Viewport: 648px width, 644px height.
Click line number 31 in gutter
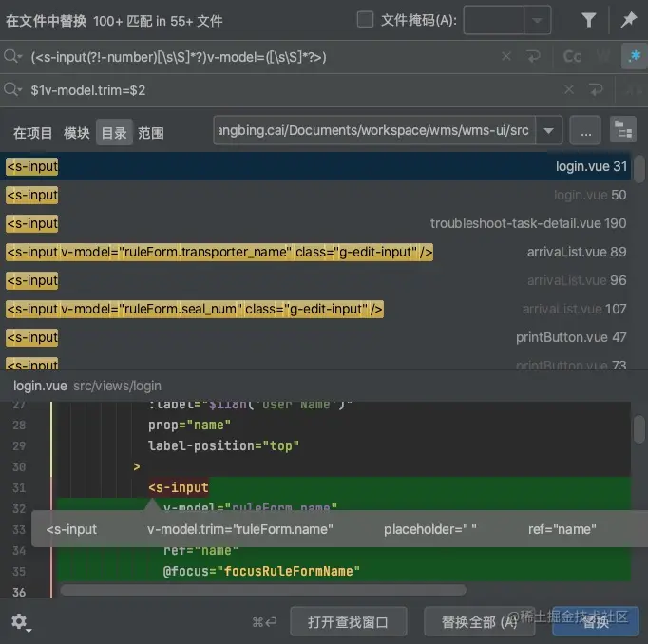[19, 488]
